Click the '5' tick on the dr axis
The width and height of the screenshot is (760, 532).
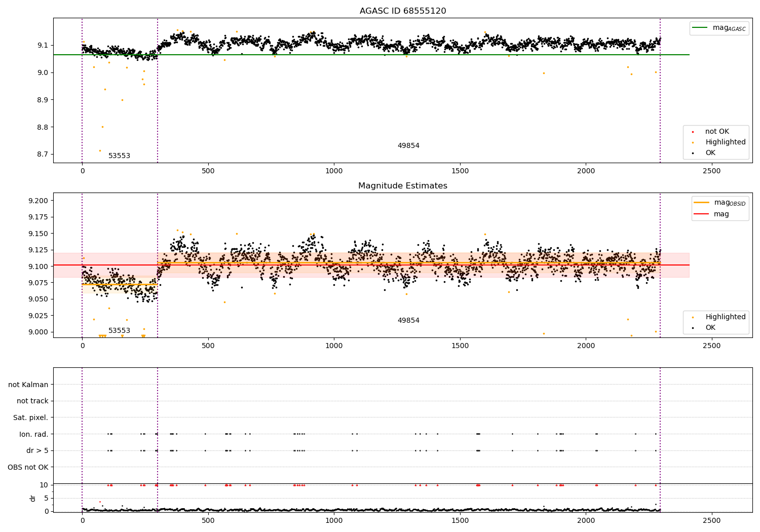click(x=46, y=499)
